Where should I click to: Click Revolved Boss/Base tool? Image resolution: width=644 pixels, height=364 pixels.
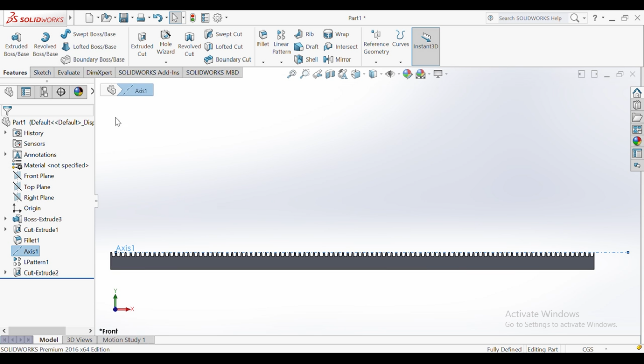(45, 45)
